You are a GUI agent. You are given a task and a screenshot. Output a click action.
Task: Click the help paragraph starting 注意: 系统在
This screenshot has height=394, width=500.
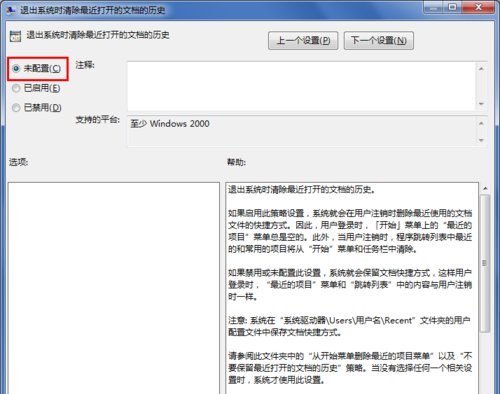click(x=349, y=326)
